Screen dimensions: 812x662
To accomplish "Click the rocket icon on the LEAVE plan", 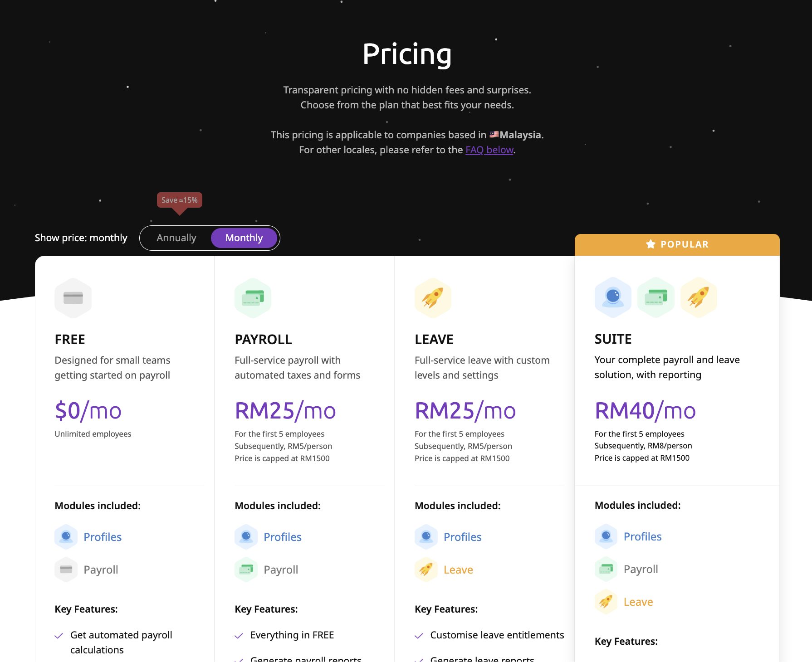I will pos(432,298).
